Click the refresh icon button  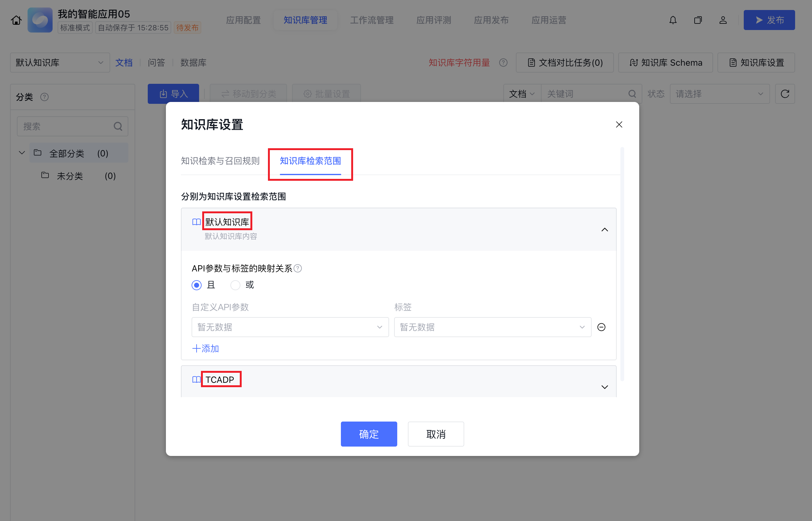pyautogui.click(x=785, y=94)
